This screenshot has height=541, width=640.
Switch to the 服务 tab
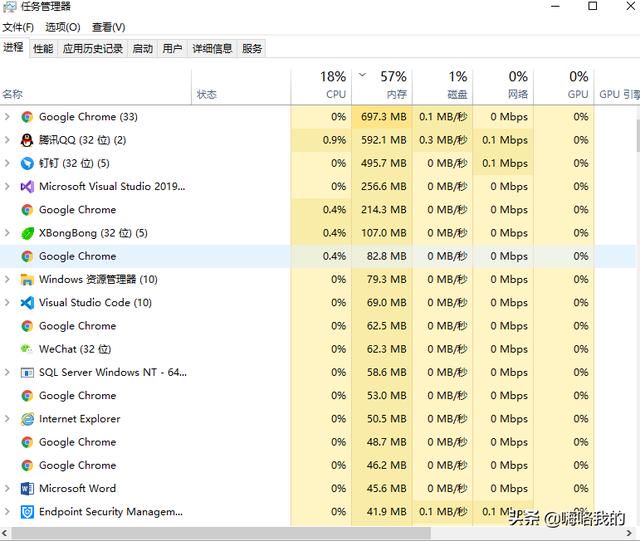(x=251, y=49)
